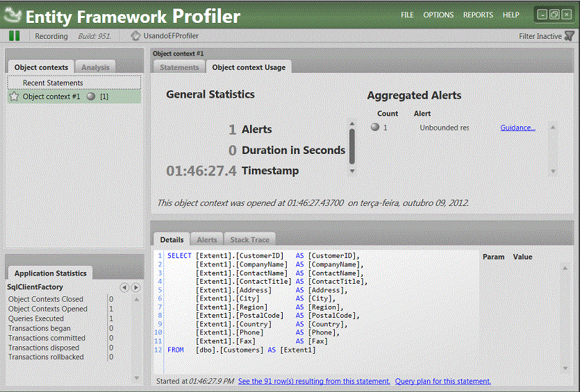Open the OPTIONS menu
This screenshot has width=580, height=392.
point(438,15)
